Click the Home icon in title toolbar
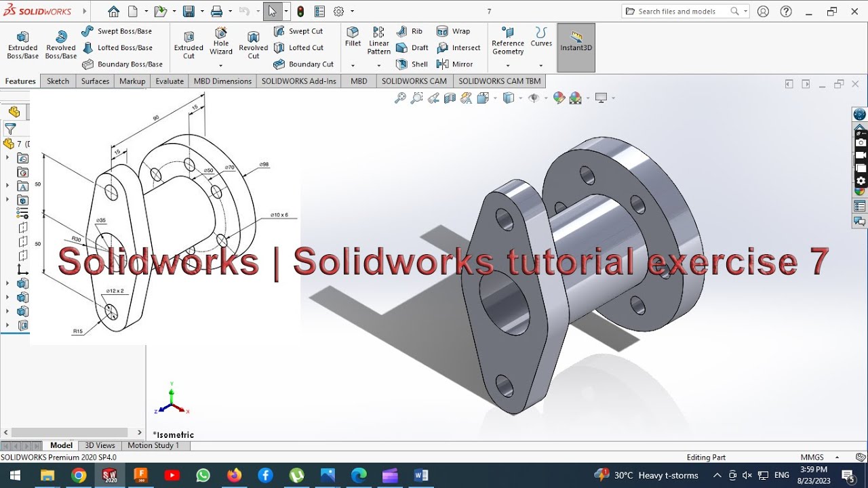This screenshot has width=868, height=488. pos(113,12)
